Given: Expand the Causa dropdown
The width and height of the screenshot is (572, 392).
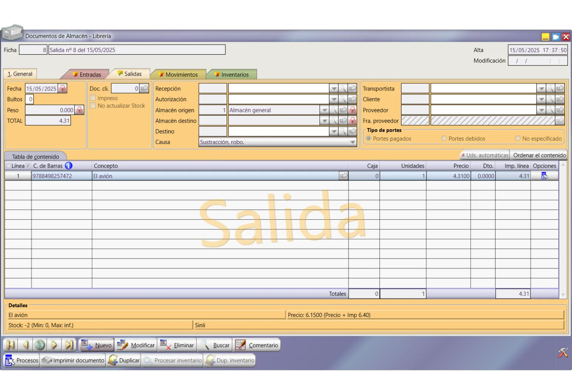Looking at the screenshot, I should (352, 142).
